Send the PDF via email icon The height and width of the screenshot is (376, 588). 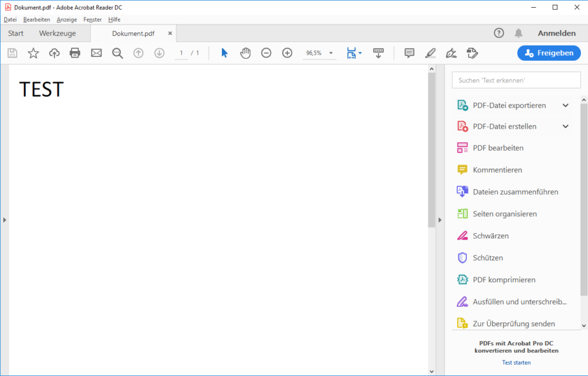(96, 53)
